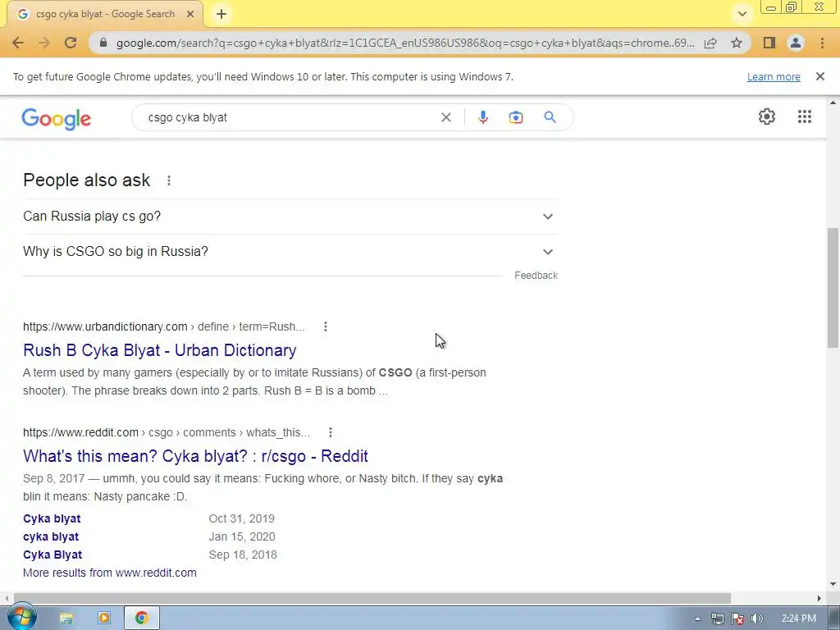Open a new tab
Viewport: 840px width, 630px height.
(221, 14)
